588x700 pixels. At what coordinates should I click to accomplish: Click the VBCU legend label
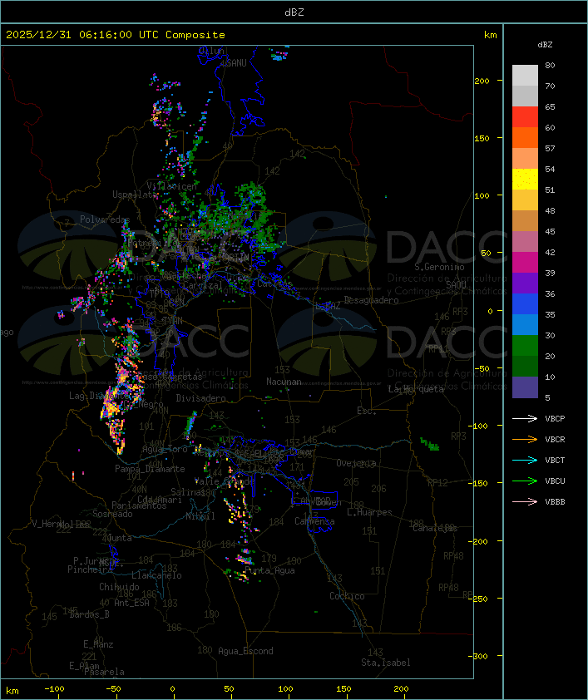point(555,481)
